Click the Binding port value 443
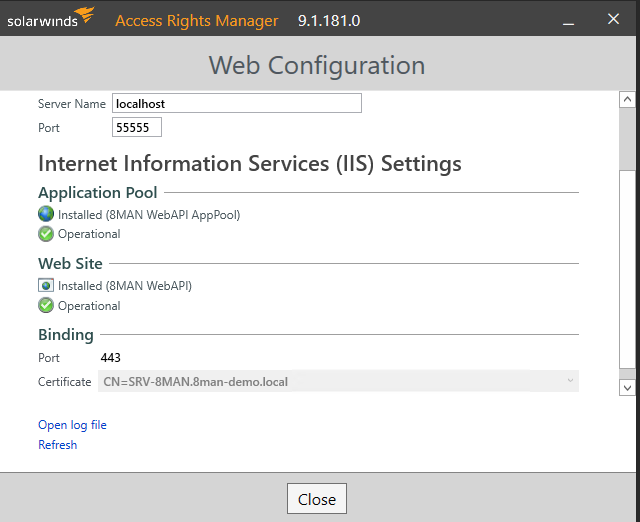Screen dimensions: 640x522 [111, 358]
